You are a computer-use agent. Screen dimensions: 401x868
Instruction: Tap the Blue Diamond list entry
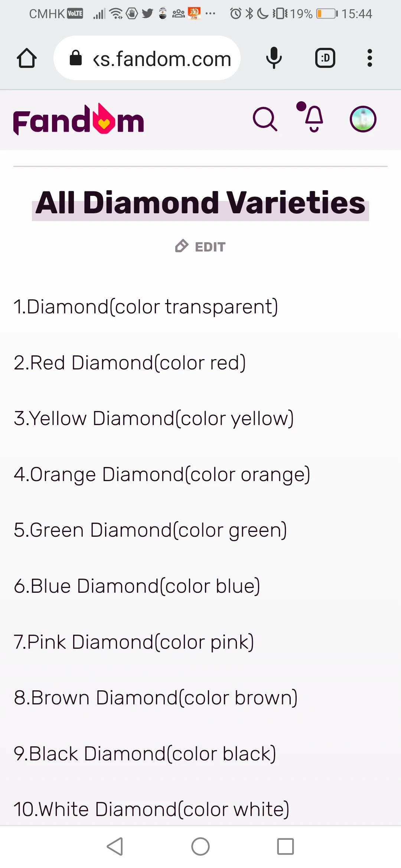point(137,586)
